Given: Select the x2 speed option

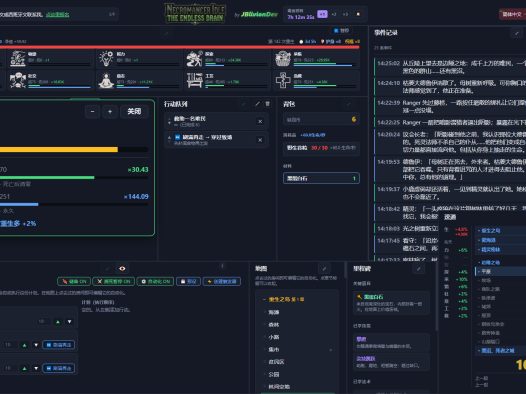Looking at the screenshot, I should 334,14.
